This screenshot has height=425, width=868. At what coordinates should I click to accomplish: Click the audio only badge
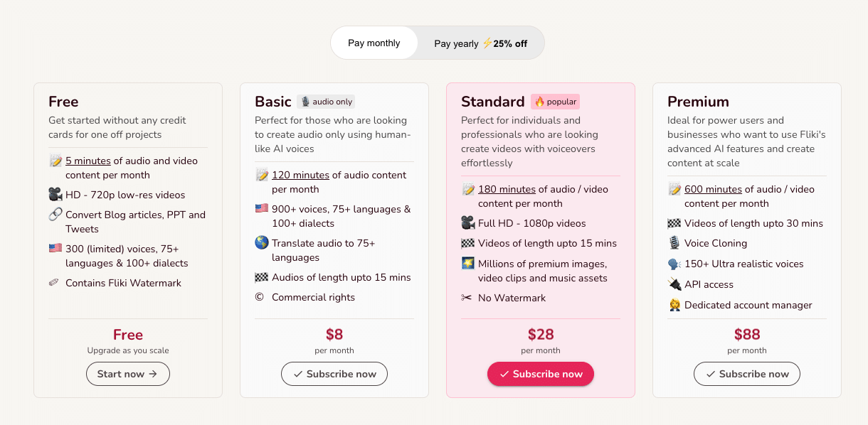tap(326, 102)
